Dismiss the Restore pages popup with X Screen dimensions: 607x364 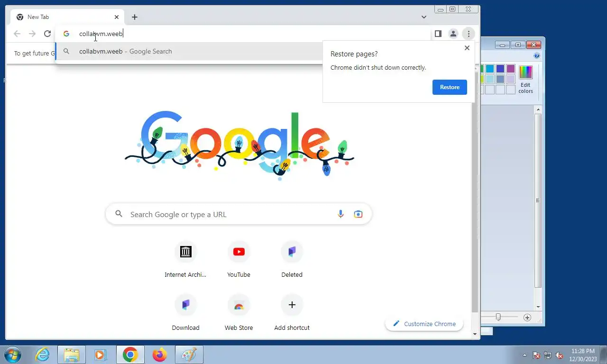tap(467, 48)
